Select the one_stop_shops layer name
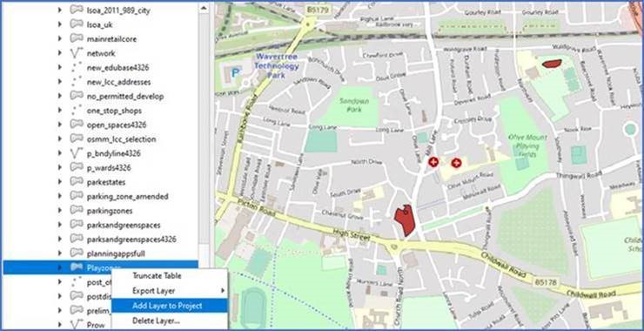Viewport: 644px width, 331px height. pos(114,111)
